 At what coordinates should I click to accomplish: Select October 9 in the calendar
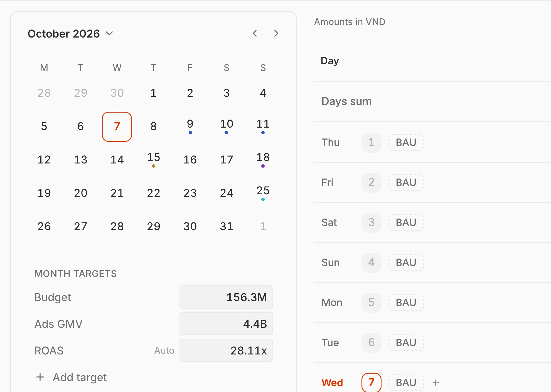coord(190,126)
